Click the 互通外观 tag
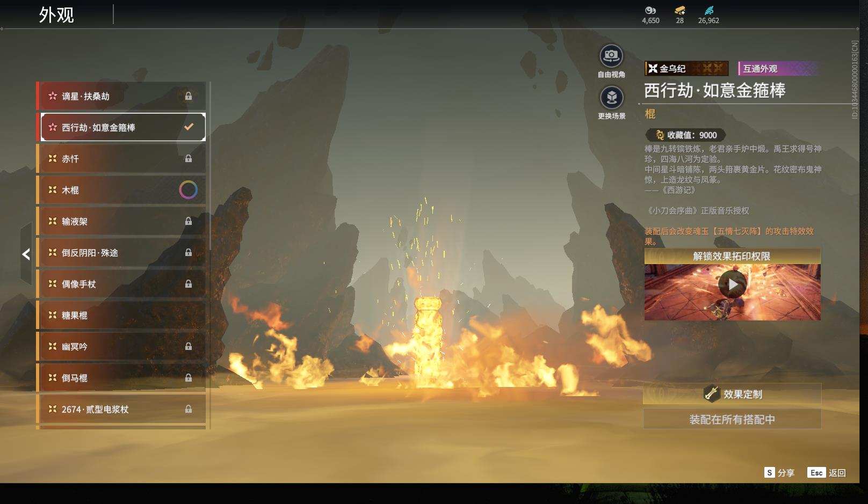 [x=778, y=69]
